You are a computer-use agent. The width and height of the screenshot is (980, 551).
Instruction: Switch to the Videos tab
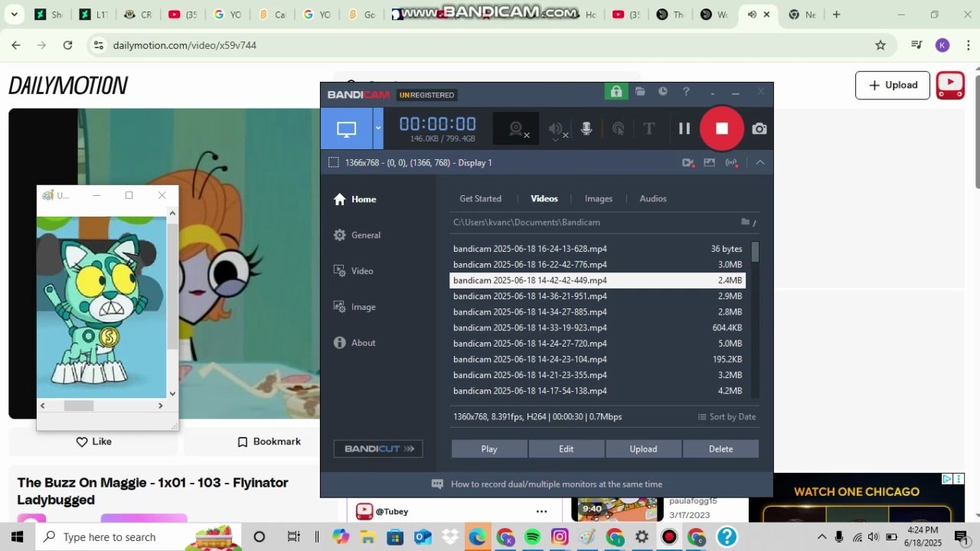[x=544, y=198]
